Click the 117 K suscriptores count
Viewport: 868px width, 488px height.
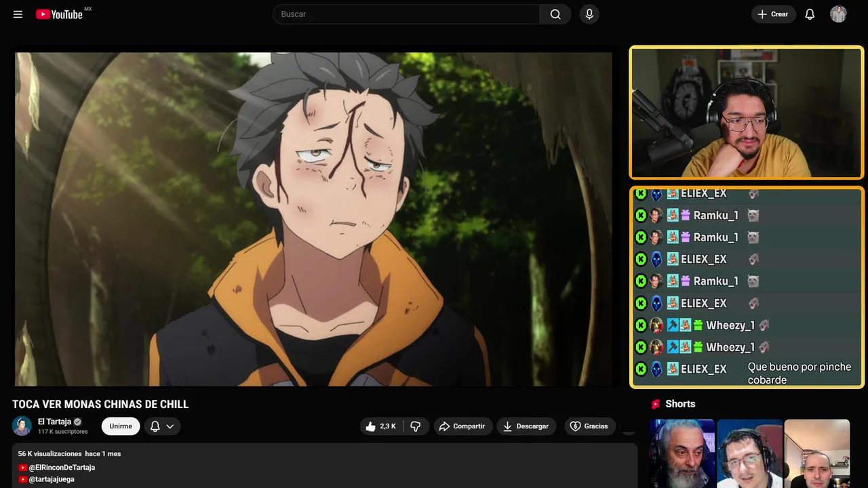coord(62,432)
